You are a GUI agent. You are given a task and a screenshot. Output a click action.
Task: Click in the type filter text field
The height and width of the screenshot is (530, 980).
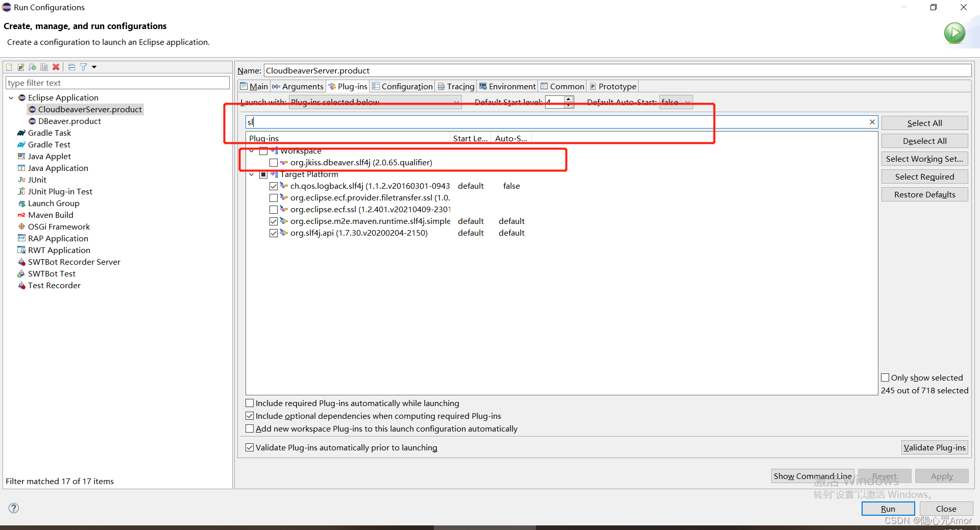click(x=117, y=83)
